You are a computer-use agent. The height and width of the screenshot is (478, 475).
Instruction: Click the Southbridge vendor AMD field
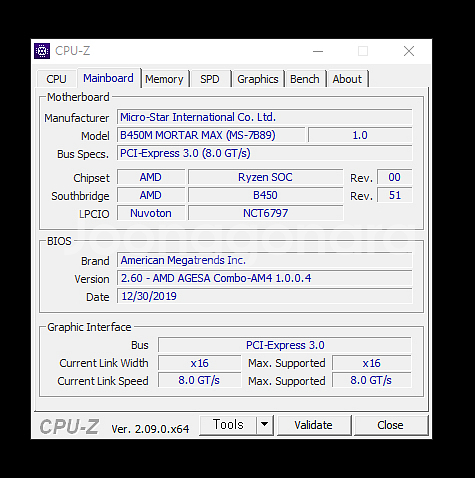click(x=151, y=195)
